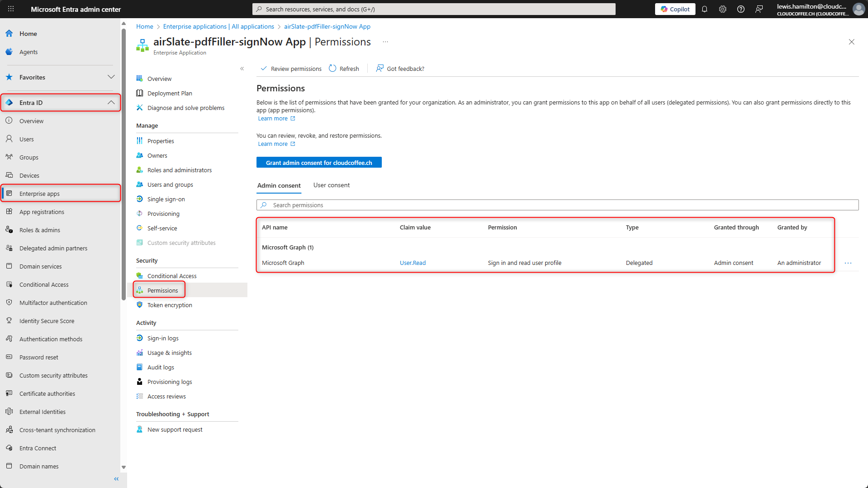This screenshot has width=868, height=488.
Task: Collapse the left navigation pane
Action: 116,479
